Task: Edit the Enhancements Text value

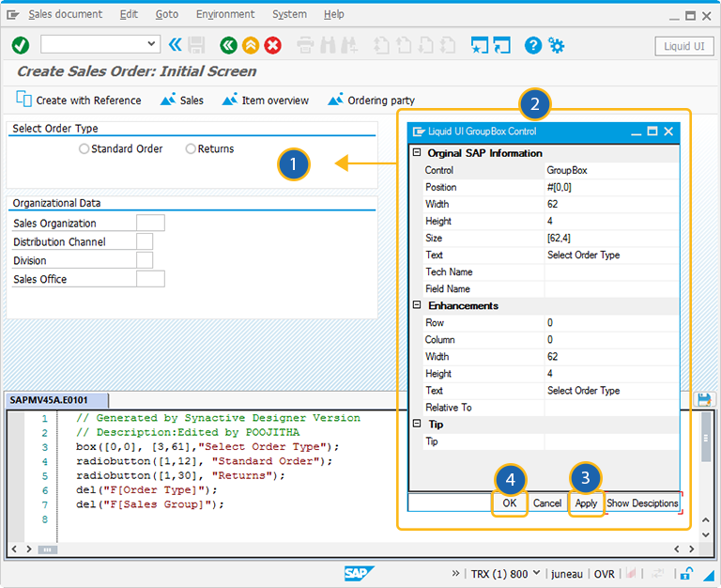Action: [x=611, y=390]
